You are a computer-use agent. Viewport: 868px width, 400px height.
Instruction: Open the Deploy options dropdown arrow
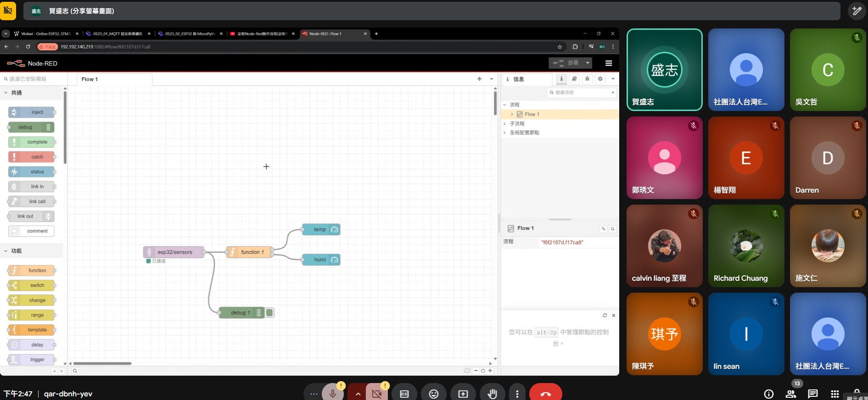point(588,63)
